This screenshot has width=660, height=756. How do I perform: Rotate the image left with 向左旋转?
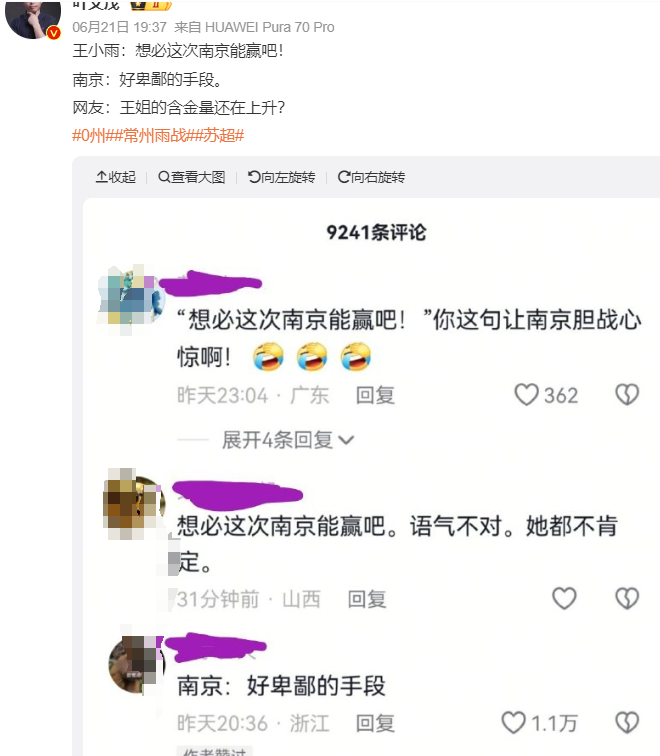tap(282, 177)
